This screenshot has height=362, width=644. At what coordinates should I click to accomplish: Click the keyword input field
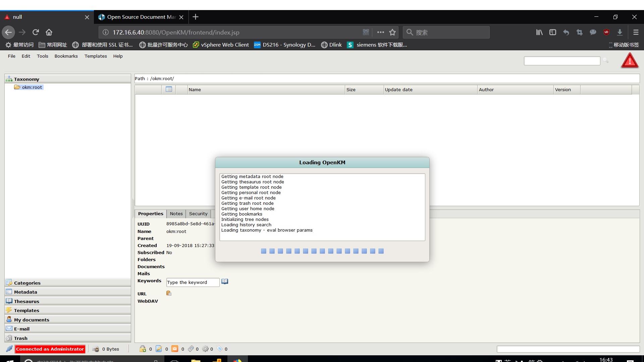[193, 282]
